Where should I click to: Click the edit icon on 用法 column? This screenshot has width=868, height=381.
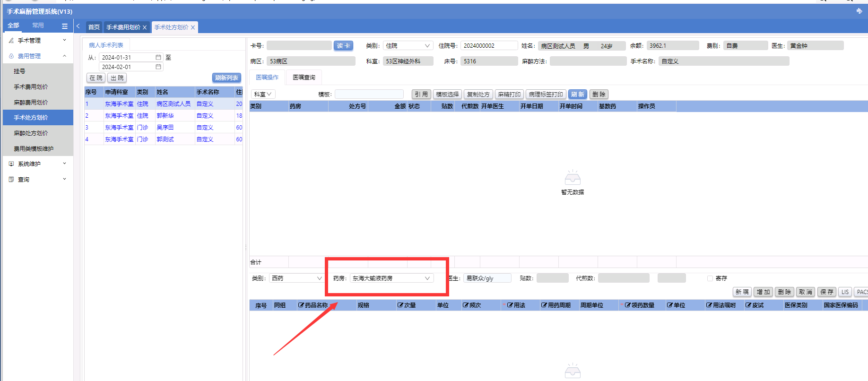pos(510,305)
